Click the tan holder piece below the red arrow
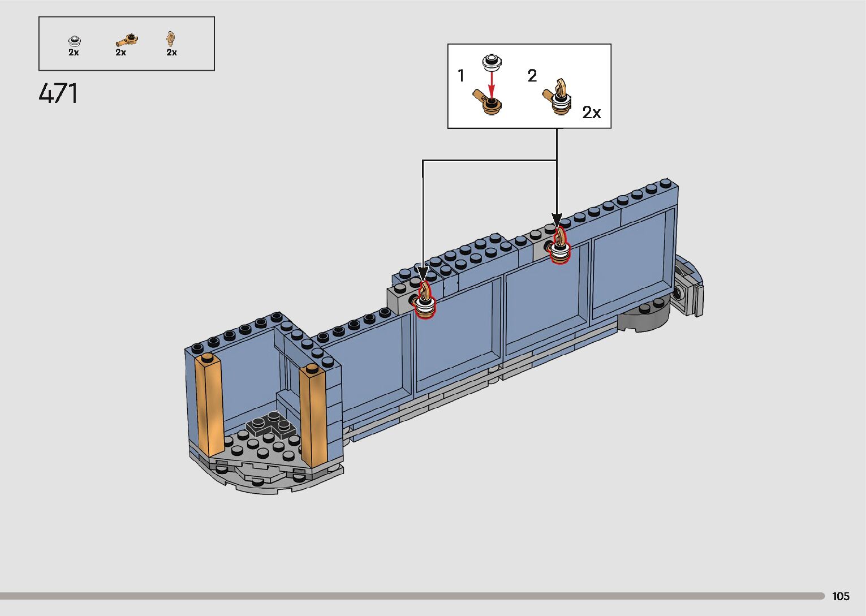 [488, 104]
